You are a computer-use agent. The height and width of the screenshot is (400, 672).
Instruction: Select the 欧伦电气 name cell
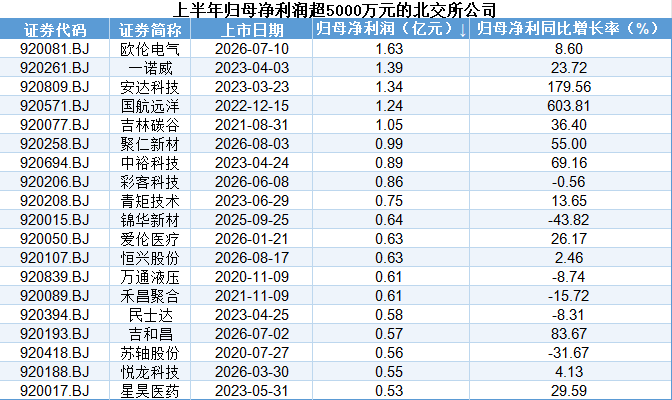point(150,49)
